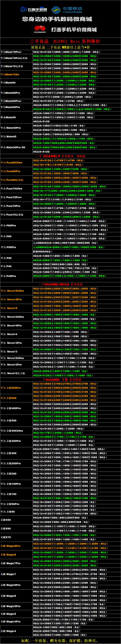Select the 华为 Pura80Pro model cell
Screen dimensions: 121x644
coord(16,171)
